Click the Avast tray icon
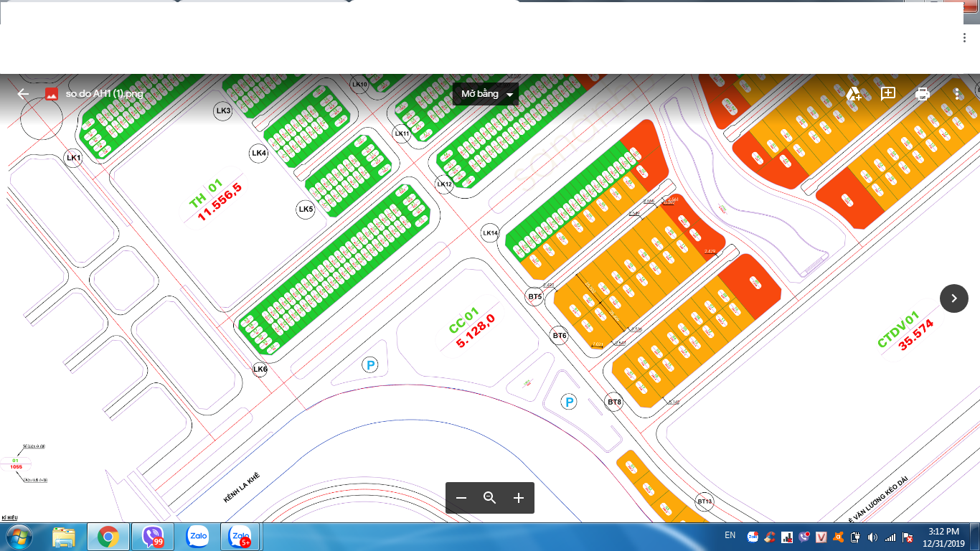This screenshot has width=980, height=551. (x=838, y=537)
